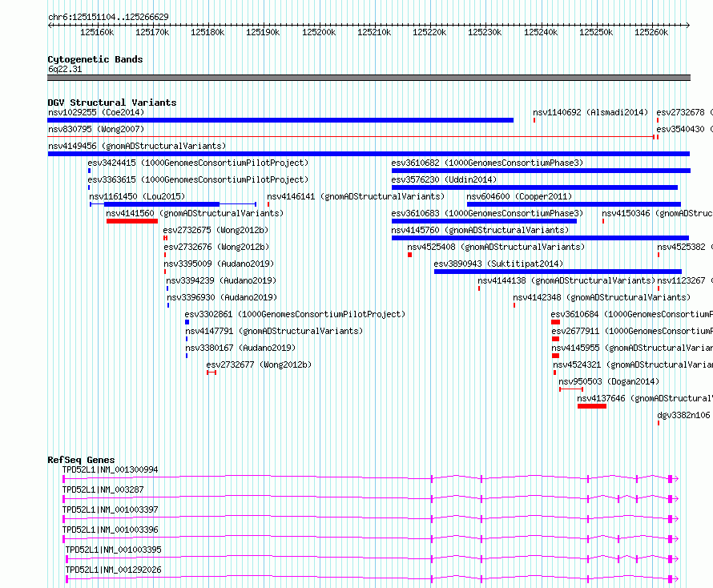This screenshot has height=588, width=713.
Task: Select the esv2732677 (Wong2012b) label
Action: click(x=259, y=364)
